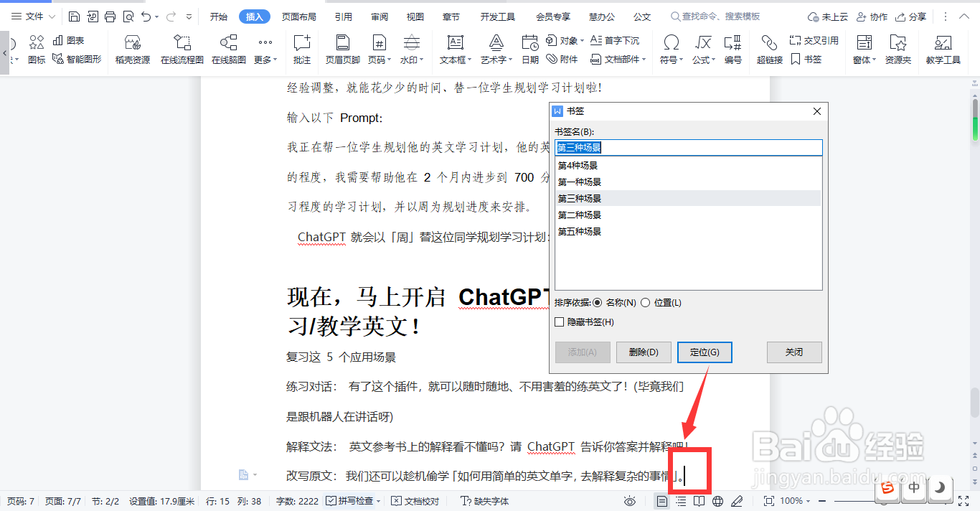Open 公式 formula dropdown
Viewport: 980px width, 511px height.
click(x=704, y=50)
